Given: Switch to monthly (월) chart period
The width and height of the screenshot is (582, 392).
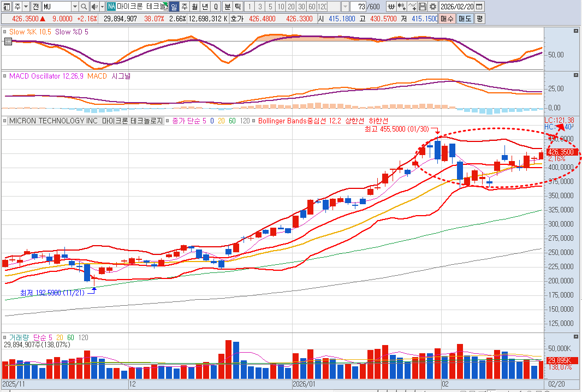Looking at the screenshot, I should pyautogui.click(x=194, y=7).
